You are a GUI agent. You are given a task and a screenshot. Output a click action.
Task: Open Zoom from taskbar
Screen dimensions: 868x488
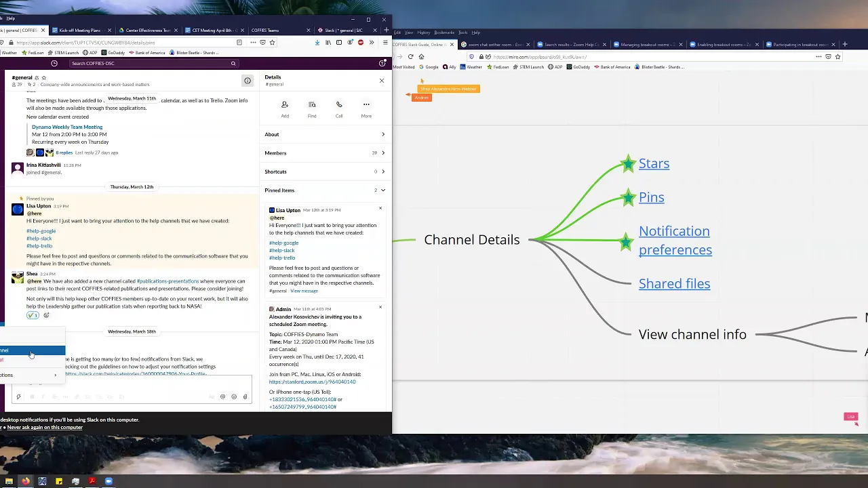click(x=108, y=481)
